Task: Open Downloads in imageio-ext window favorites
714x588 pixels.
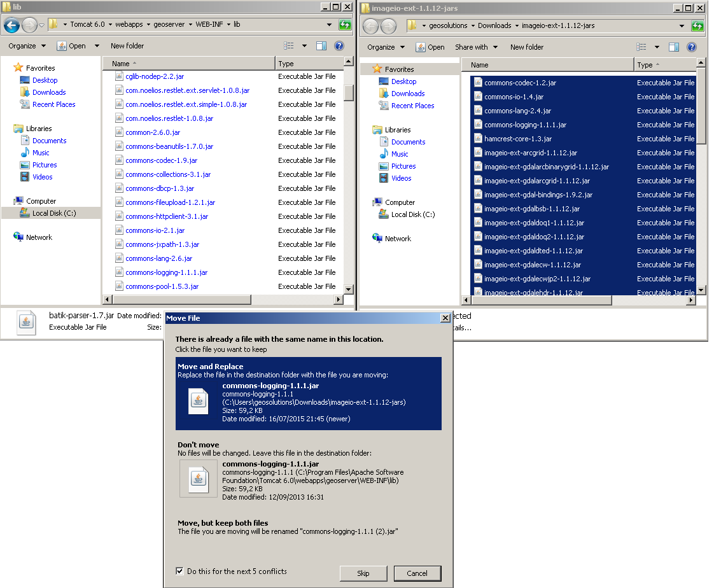Action: (408, 94)
